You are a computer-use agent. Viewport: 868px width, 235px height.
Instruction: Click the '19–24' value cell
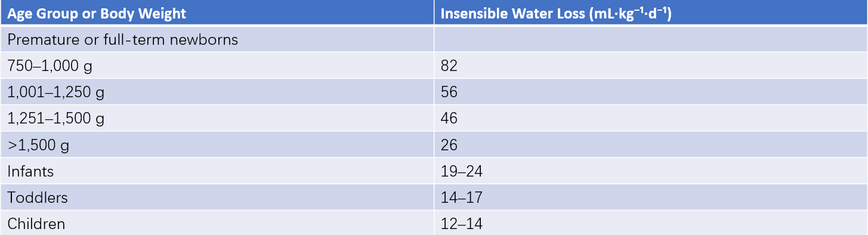click(651, 171)
